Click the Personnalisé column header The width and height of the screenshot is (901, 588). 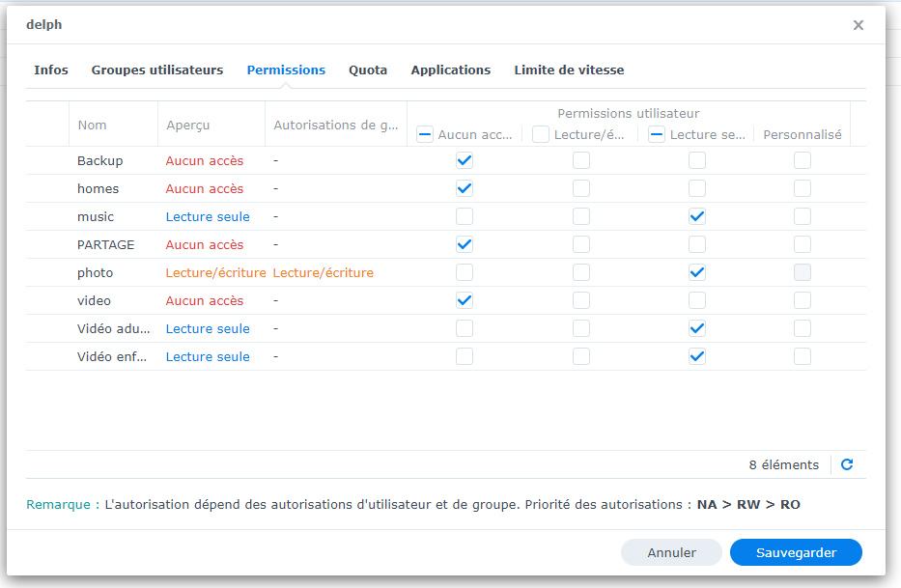tap(802, 134)
